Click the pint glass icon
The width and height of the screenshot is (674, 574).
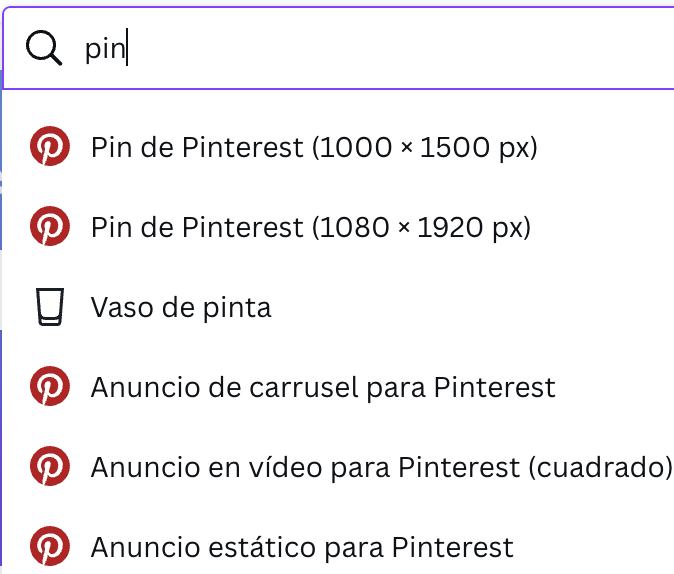(x=49, y=307)
